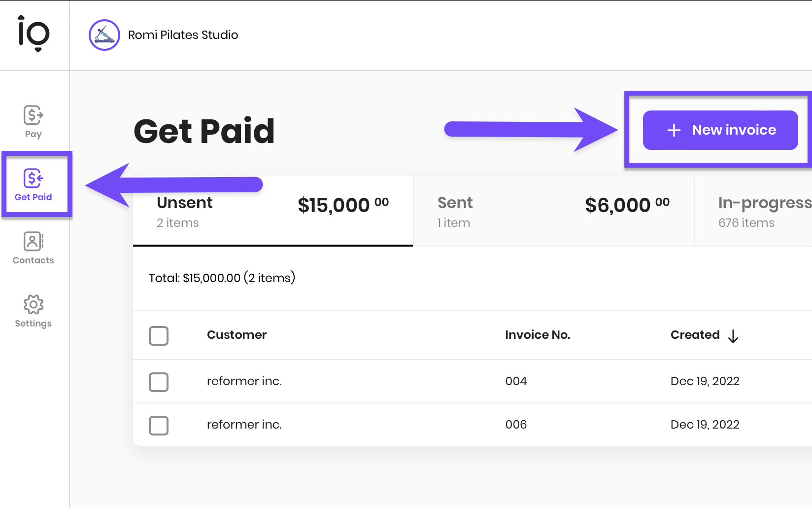The height and width of the screenshot is (508, 812).
Task: Click the Invoice No. column header
Action: click(538, 335)
